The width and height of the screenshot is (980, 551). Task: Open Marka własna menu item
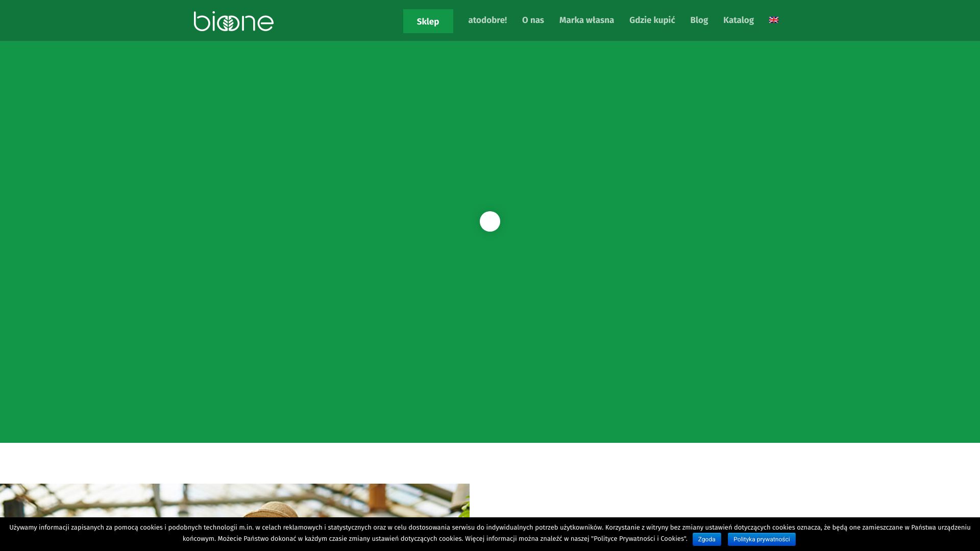pyautogui.click(x=586, y=20)
